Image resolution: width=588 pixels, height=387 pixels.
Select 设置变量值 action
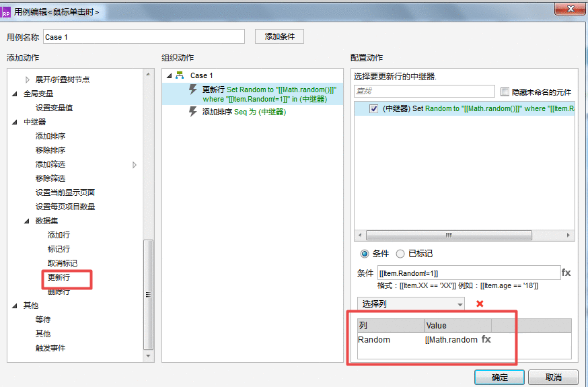[x=54, y=108]
